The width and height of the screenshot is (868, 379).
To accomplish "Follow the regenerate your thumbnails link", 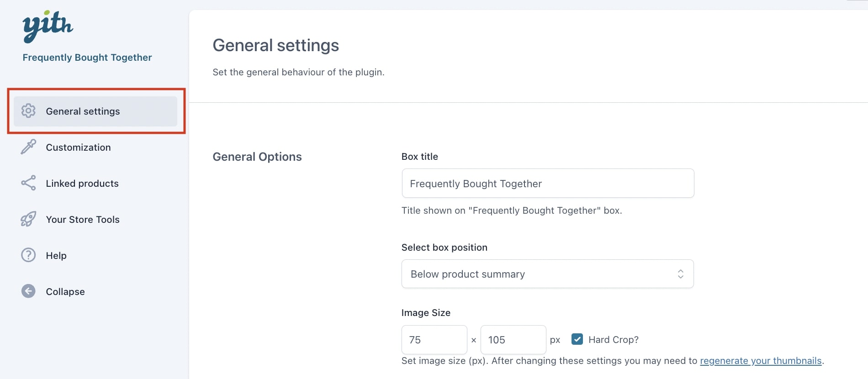I will tap(761, 361).
